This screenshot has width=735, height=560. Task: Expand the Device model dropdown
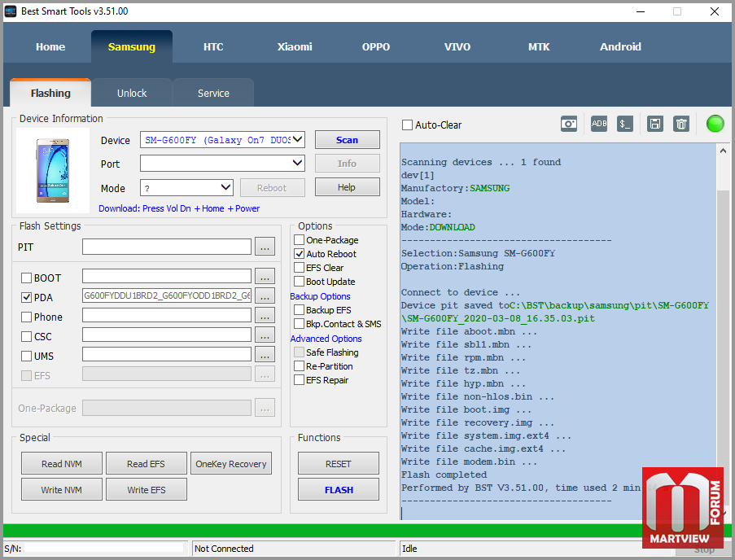[297, 140]
